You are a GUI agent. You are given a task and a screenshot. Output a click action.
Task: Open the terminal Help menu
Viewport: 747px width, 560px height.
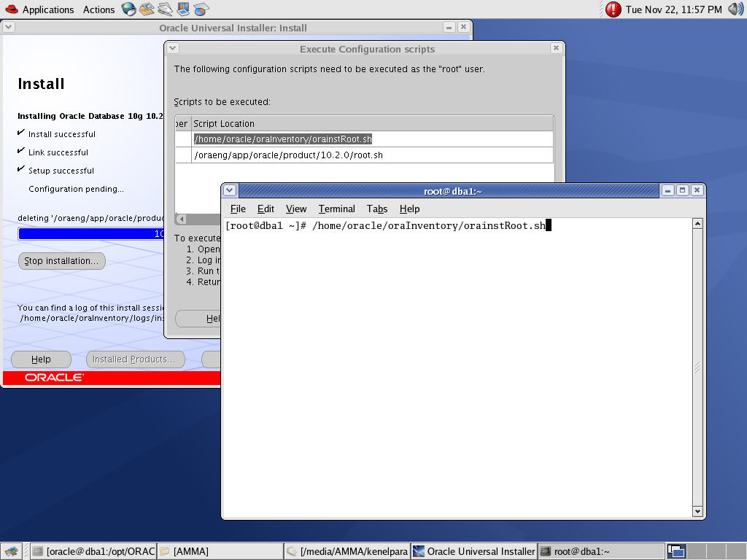click(x=409, y=209)
